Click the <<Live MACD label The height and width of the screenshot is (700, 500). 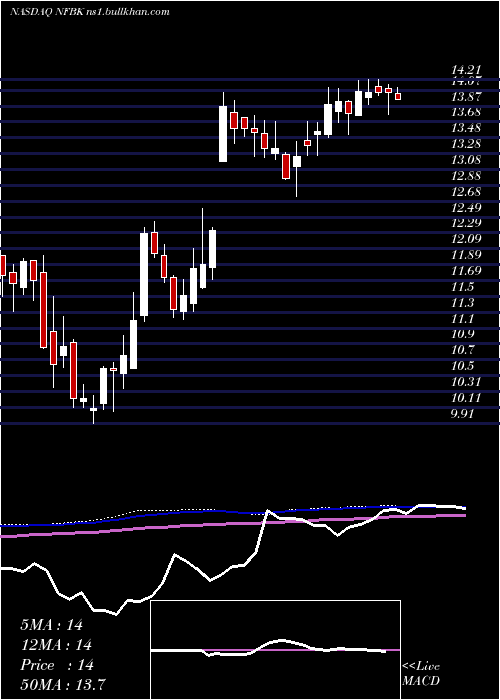click(421, 674)
